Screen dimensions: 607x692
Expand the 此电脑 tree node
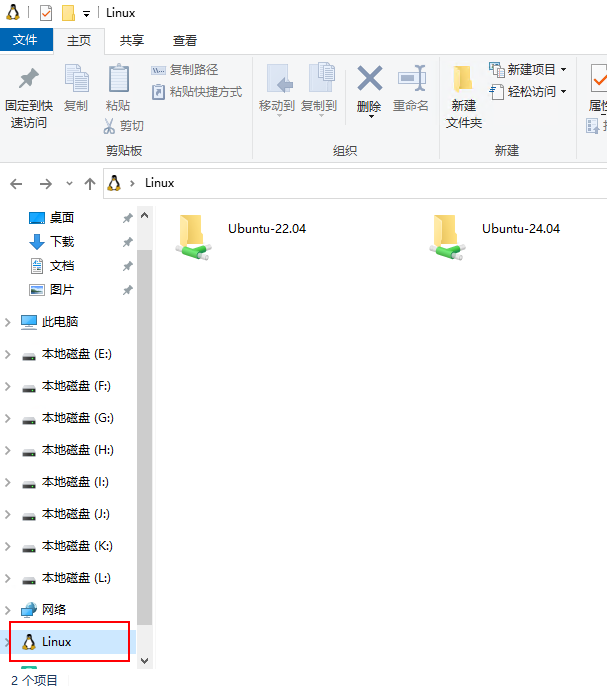coord(8,322)
